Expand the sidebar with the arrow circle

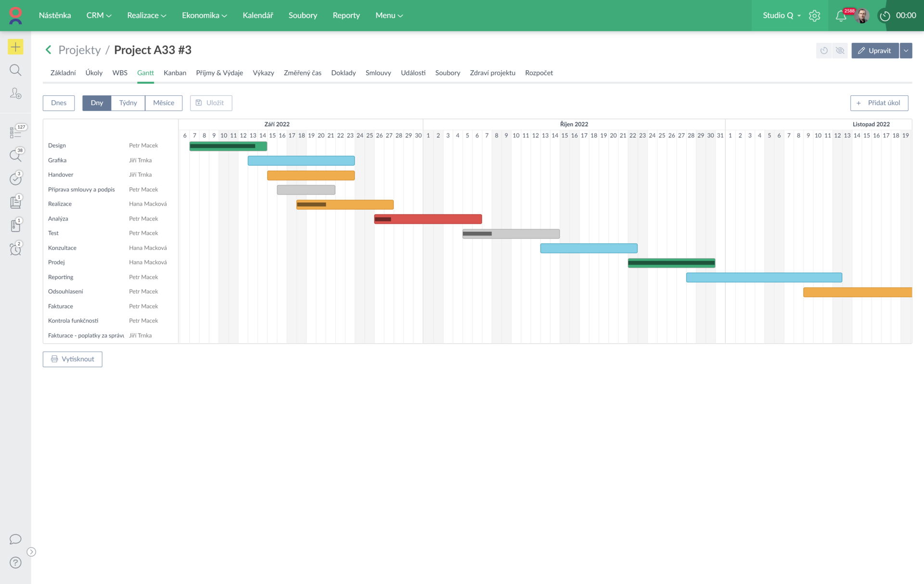31,552
